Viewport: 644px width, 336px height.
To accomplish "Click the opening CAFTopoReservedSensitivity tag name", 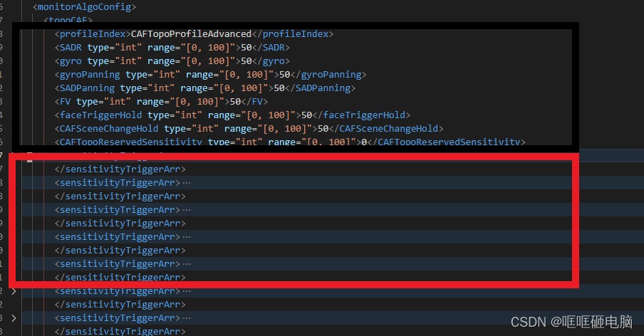I will point(131,142).
